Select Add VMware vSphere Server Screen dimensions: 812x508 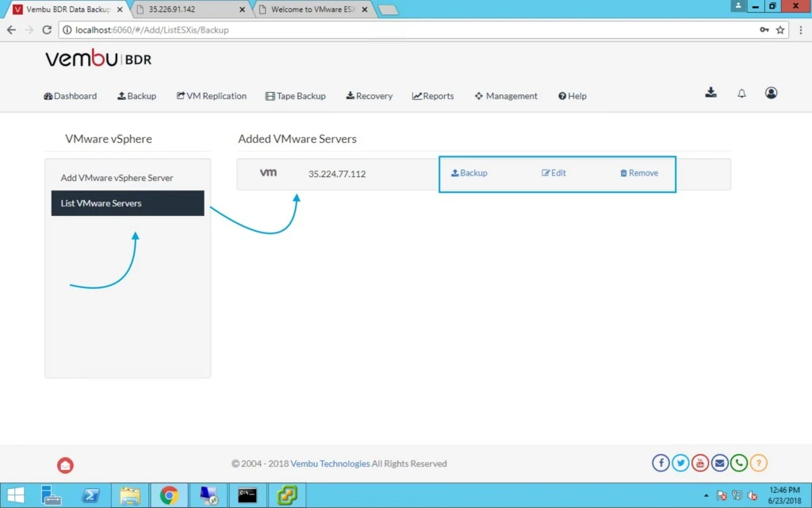[117, 178]
